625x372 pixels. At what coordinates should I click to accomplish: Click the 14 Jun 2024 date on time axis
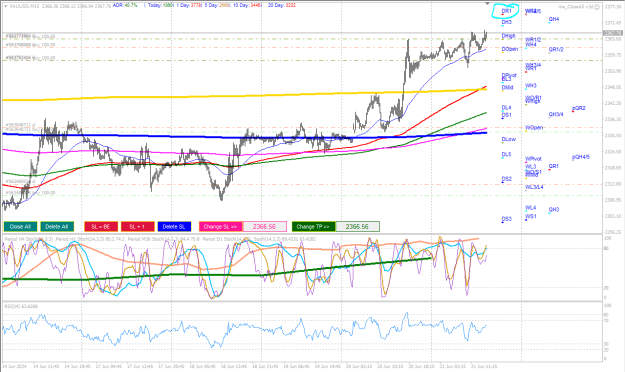coord(15,366)
